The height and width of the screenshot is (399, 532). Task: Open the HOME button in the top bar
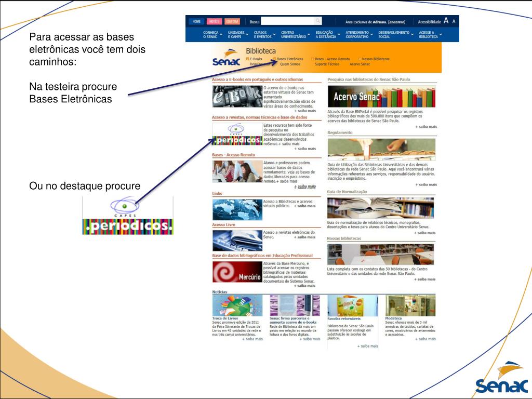(196, 21)
